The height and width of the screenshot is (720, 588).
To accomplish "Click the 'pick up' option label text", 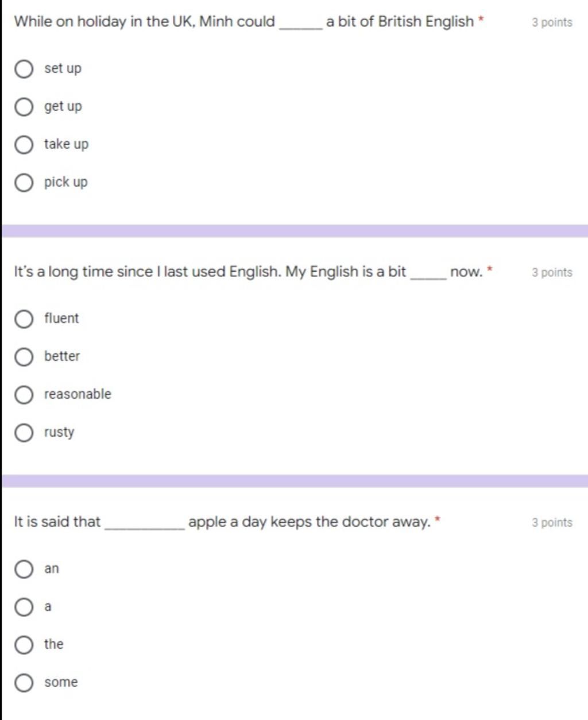I will tap(66, 182).
